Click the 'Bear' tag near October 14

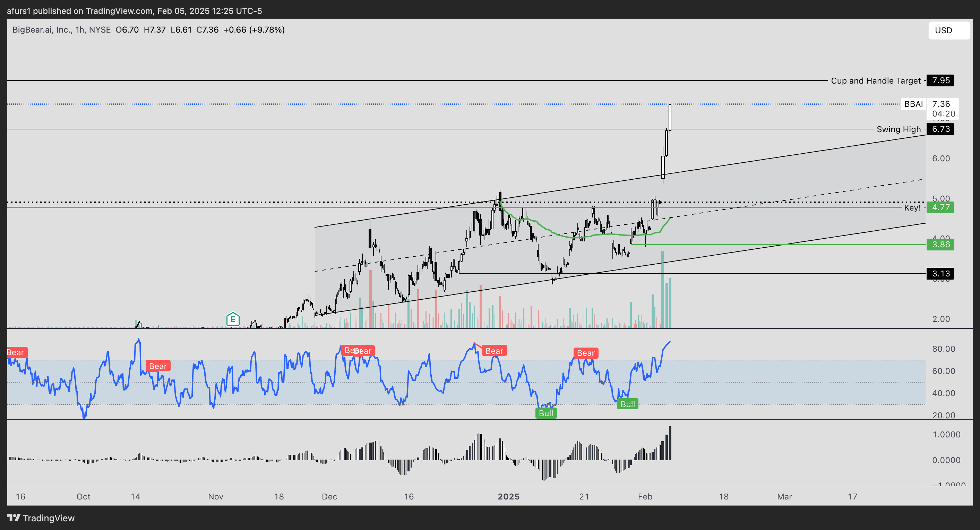click(158, 366)
